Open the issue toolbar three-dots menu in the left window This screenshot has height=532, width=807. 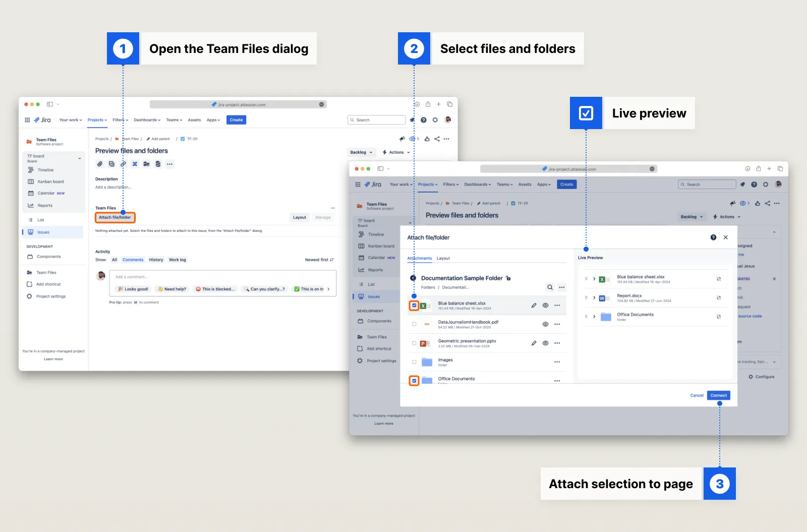169,164
